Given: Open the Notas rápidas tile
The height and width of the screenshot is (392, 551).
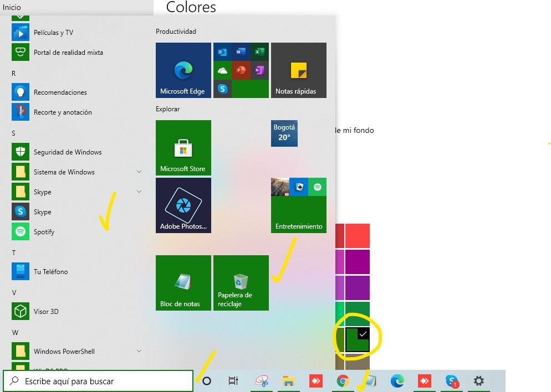Looking at the screenshot, I should 299,70.
